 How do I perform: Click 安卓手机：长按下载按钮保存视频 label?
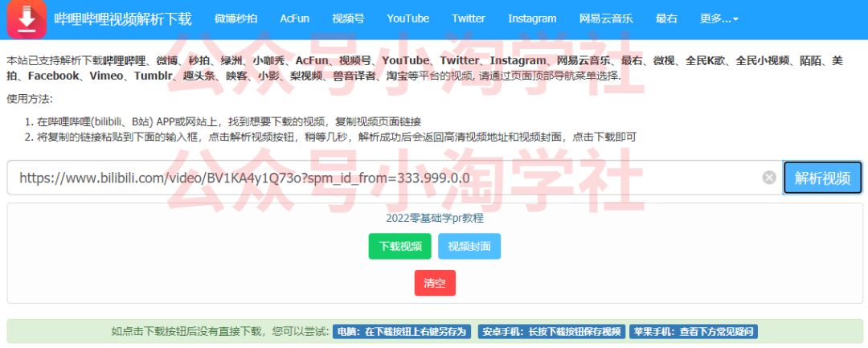[551, 332]
